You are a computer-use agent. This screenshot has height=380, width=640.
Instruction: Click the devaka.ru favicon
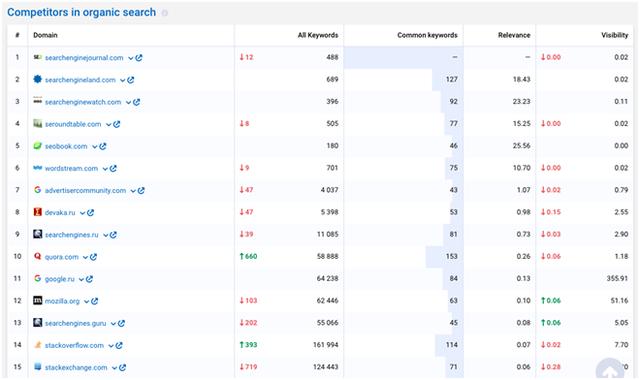[38, 212]
